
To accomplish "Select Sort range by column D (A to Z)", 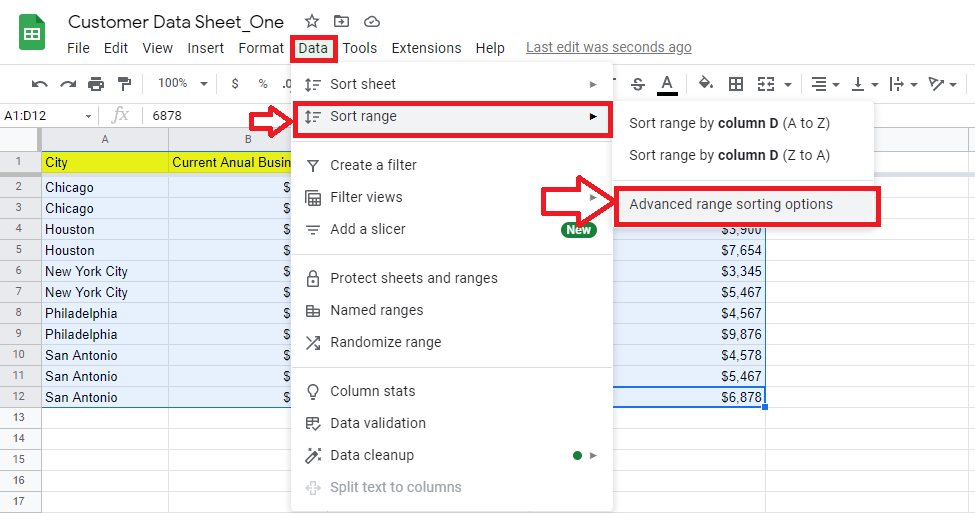I will pos(729,124).
